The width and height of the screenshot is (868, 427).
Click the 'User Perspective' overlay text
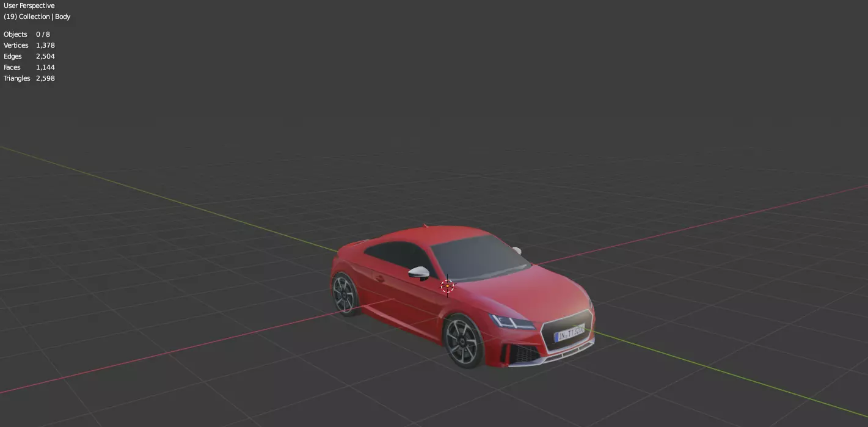pyautogui.click(x=29, y=5)
